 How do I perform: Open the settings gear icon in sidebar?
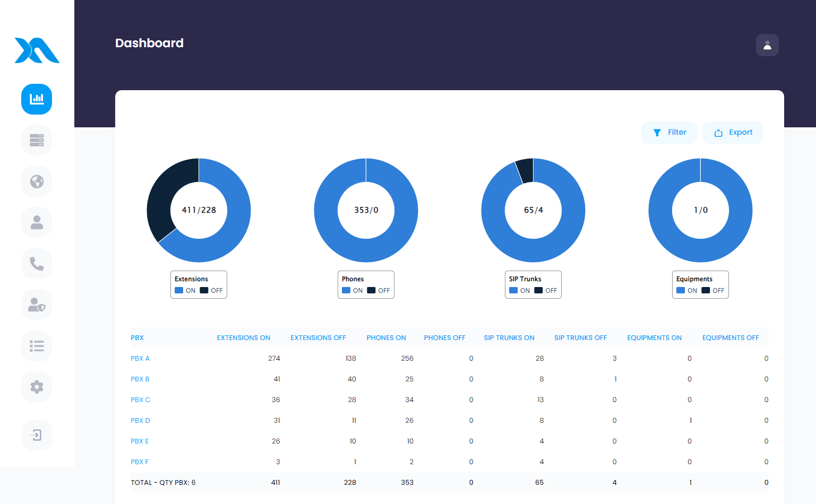(x=37, y=387)
